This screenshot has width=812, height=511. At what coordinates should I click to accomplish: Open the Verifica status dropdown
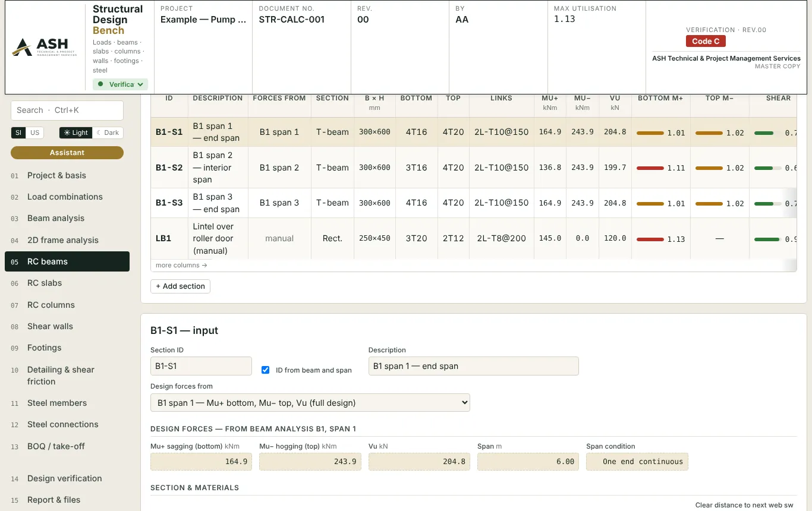click(x=121, y=84)
